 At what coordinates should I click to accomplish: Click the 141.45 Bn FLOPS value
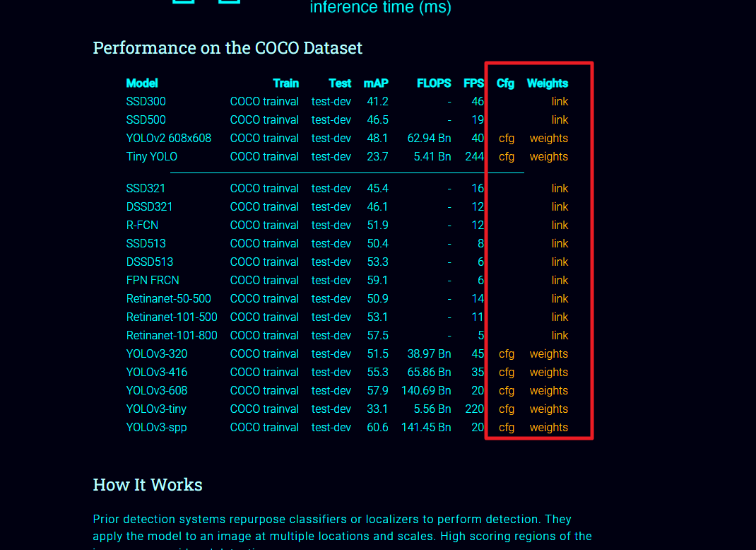(426, 428)
